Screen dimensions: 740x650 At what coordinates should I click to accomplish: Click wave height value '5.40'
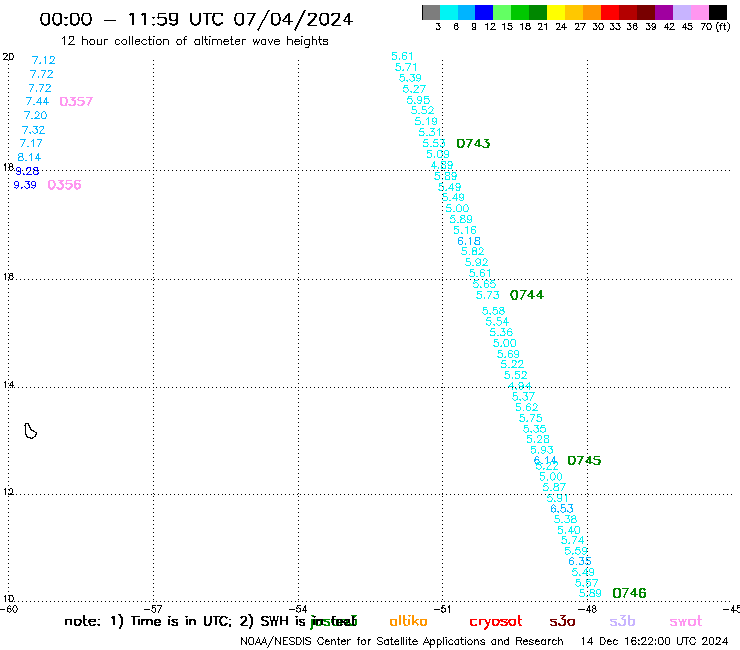coord(569,530)
